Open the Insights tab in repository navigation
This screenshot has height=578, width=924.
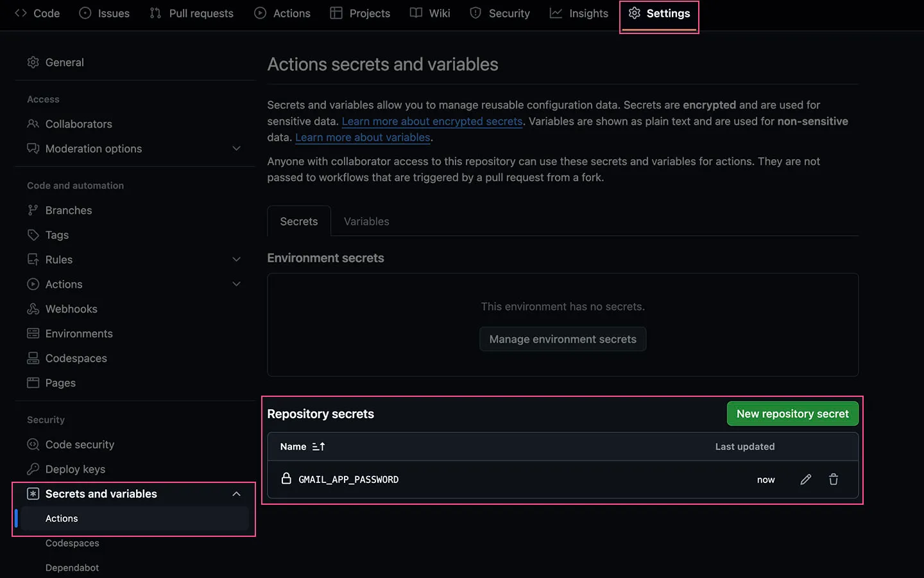pyautogui.click(x=579, y=13)
